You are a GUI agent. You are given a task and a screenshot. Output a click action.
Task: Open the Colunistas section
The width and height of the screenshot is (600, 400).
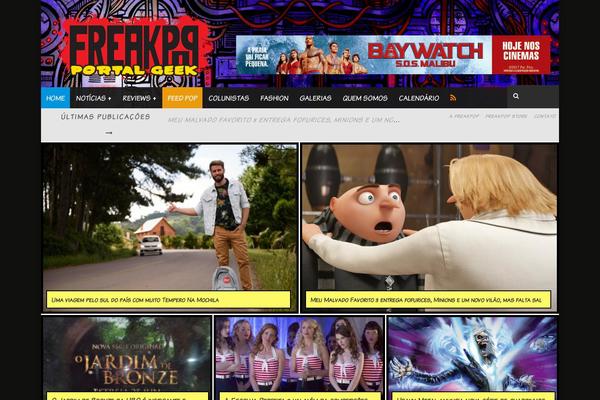(x=229, y=98)
